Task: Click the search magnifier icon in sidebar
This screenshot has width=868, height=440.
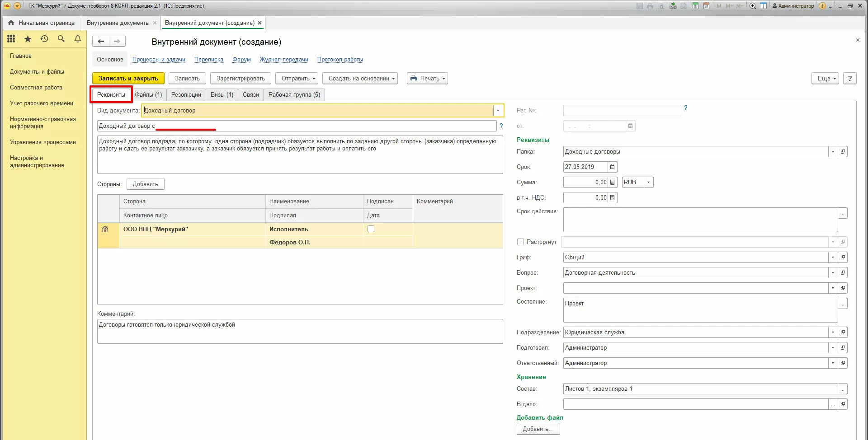Action: pyautogui.click(x=61, y=39)
